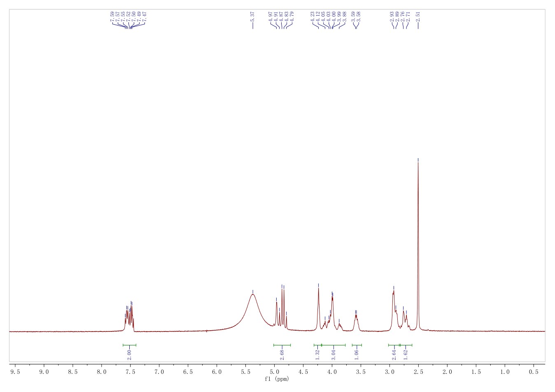The width and height of the screenshot is (555, 392).
Task: Select the 2.51 peak label at top
Action: tap(418, 17)
